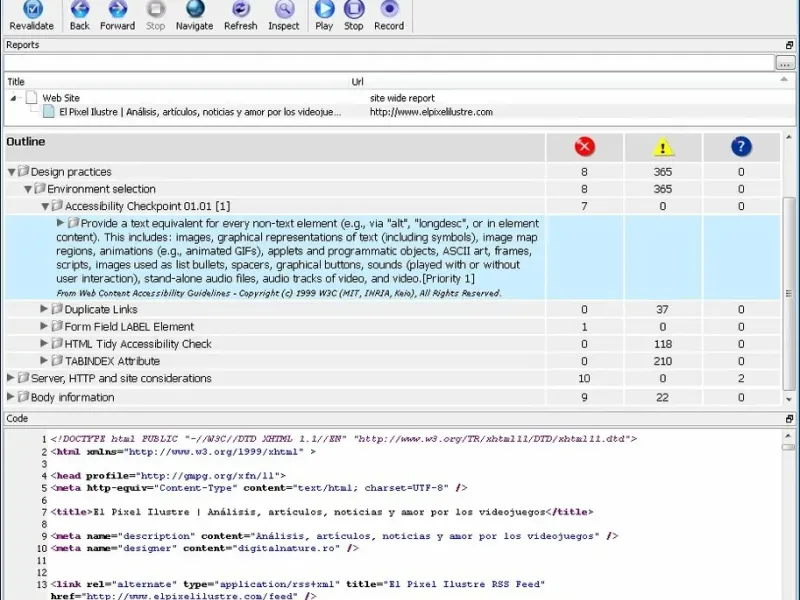Viewport: 800px width, 600px height.
Task: Click the Revalidate toolbar icon
Action: click(33, 9)
